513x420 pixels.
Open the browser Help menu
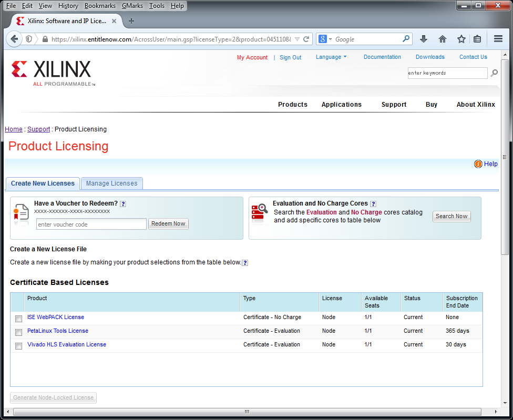(x=177, y=6)
